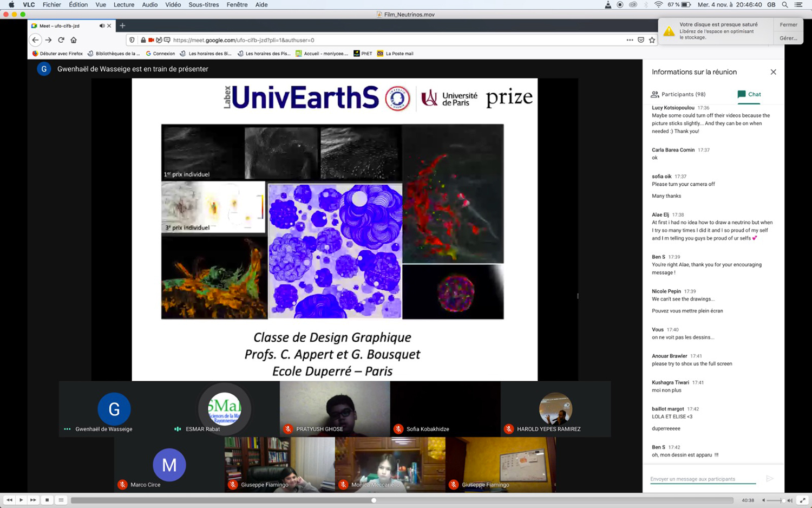Select the Meet – ufo-cifb-jzd tab
Image resolution: width=812 pixels, height=508 pixels.
click(x=71, y=25)
